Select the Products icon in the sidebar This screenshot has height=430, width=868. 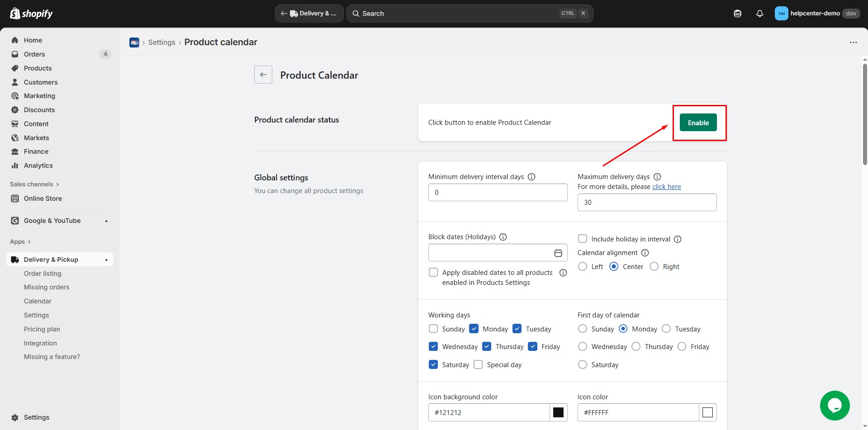(15, 68)
